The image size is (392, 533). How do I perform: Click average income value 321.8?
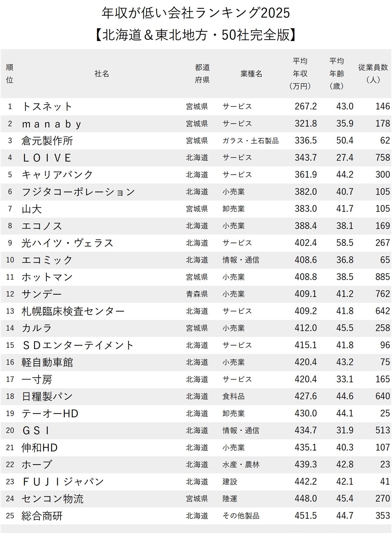(x=306, y=123)
